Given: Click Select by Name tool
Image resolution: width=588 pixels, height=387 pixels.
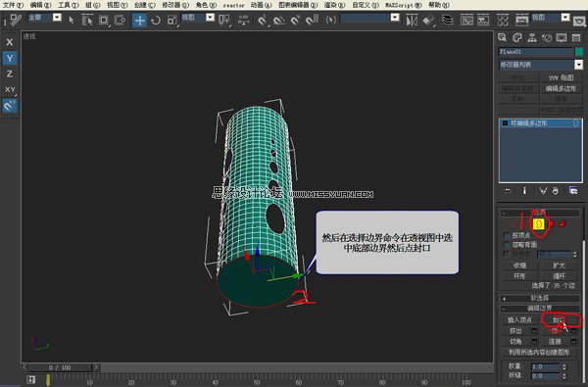Looking at the screenshot, I should [x=87, y=20].
